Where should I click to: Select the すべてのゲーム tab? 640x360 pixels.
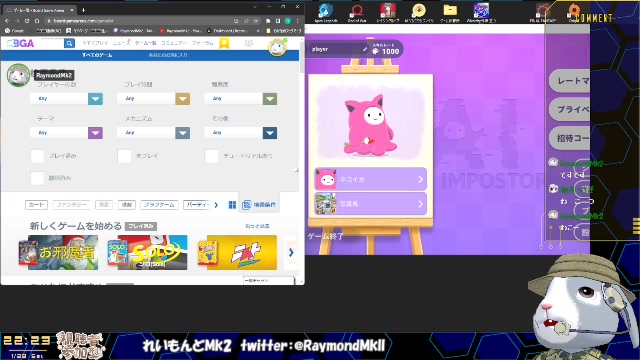pos(97,55)
